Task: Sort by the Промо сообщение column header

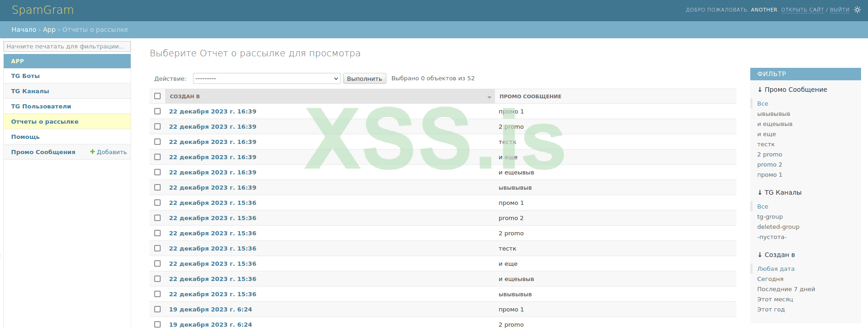Action: (x=530, y=96)
